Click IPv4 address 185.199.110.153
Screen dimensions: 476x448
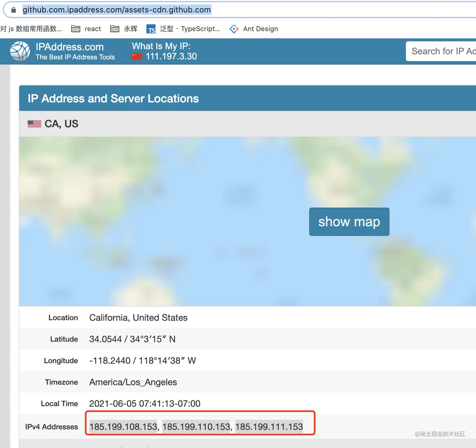[196, 427]
